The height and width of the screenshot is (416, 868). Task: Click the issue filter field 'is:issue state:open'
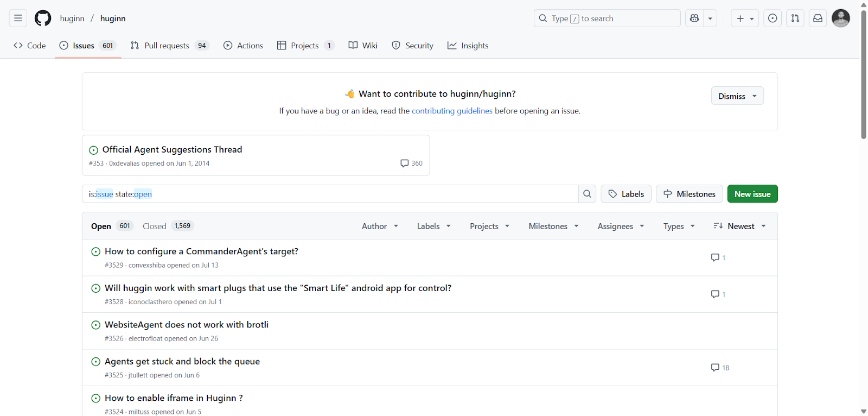click(x=330, y=194)
